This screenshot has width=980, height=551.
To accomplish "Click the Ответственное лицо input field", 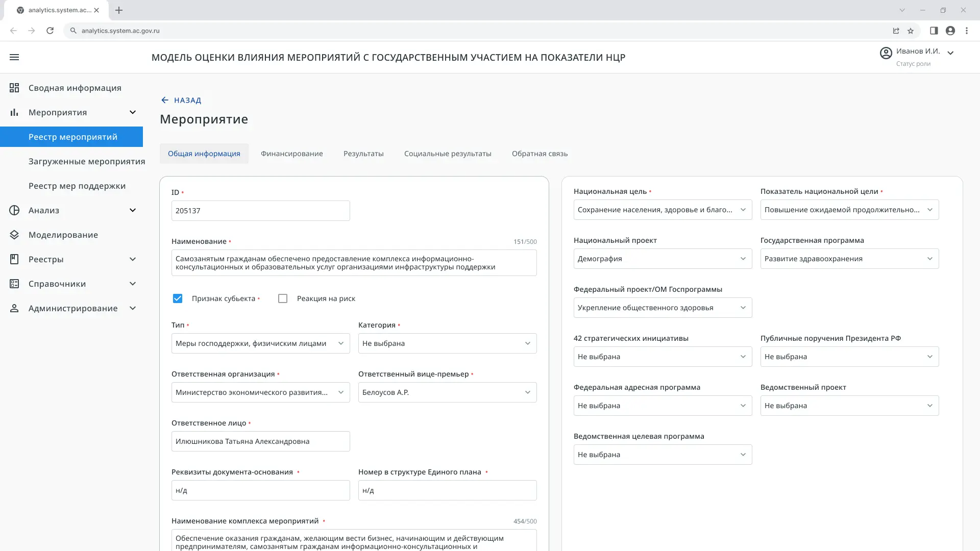I will click(x=260, y=441).
